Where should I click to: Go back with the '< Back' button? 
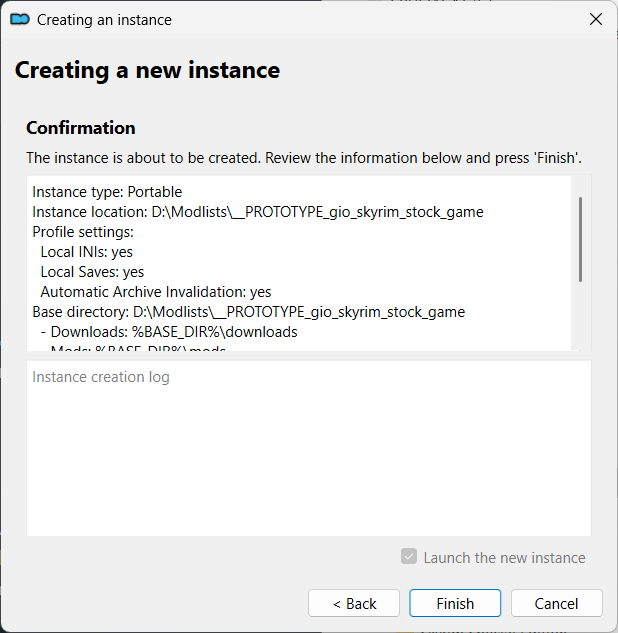[354, 603]
